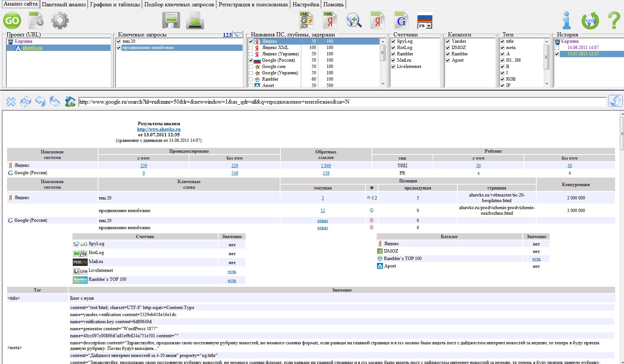Image resolution: width=624 pixels, height=364 pixels.
Task: Click the URL address input field
Action: 342,102
